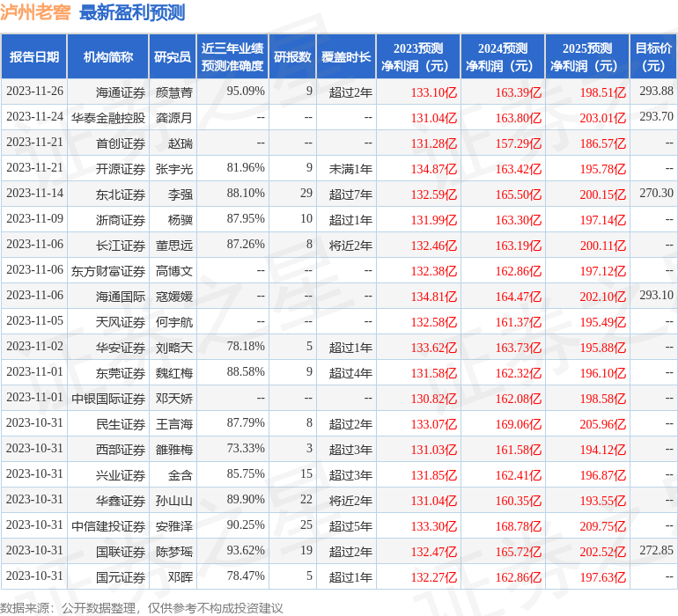678x616 pixels.
Task: Click the 2025预测净利润 column header
Action: tap(587, 56)
